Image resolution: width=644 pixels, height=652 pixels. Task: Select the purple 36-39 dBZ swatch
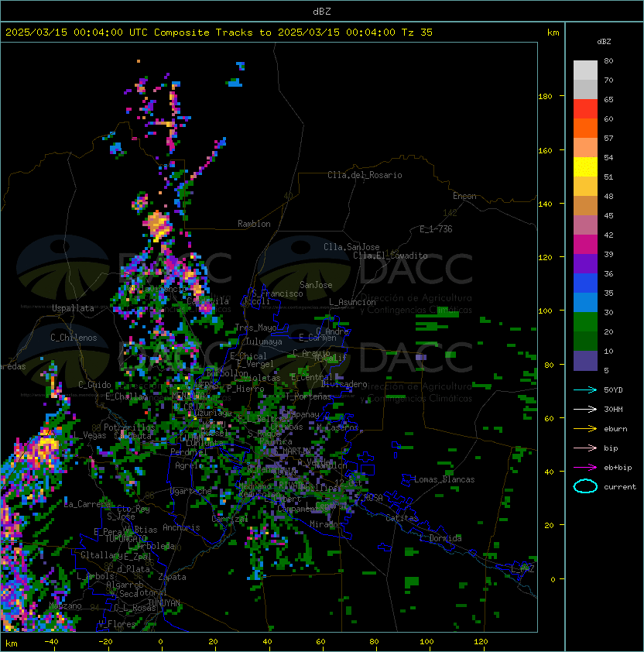585,263
